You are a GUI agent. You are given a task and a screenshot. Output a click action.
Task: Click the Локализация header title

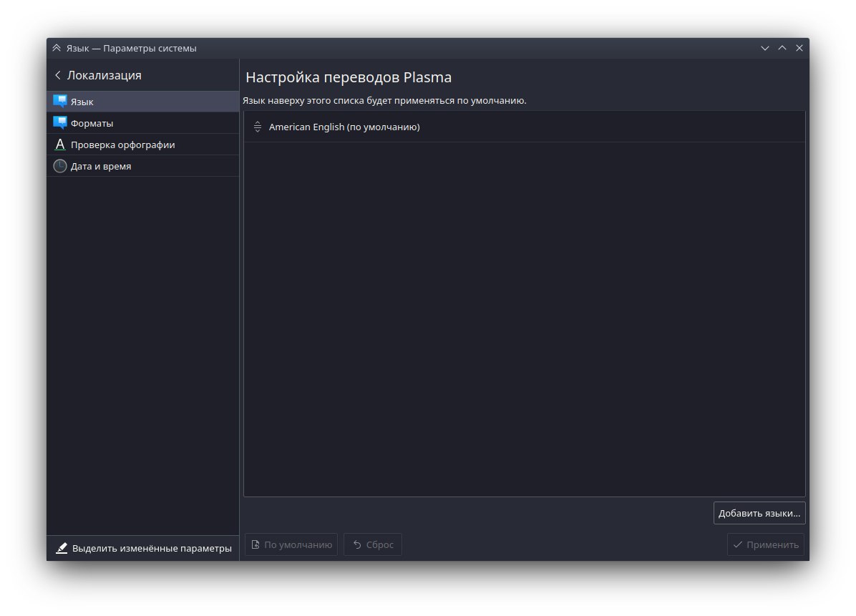(x=104, y=75)
